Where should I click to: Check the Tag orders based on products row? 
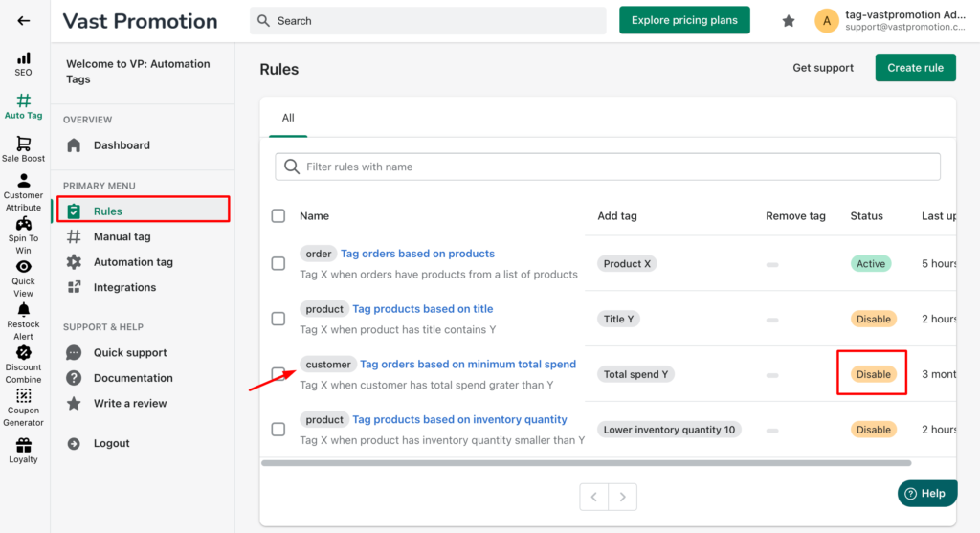coord(278,264)
